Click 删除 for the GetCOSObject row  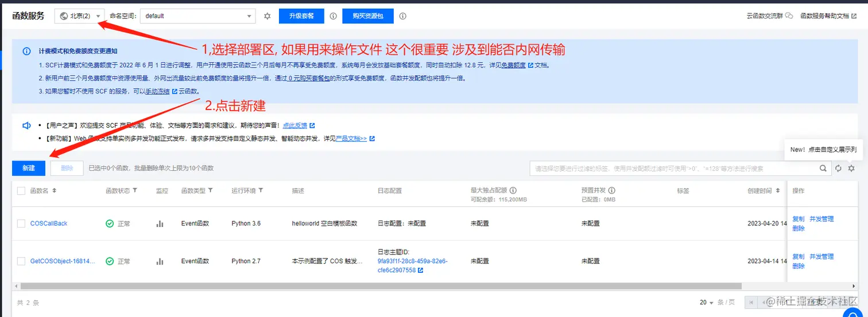799,266
